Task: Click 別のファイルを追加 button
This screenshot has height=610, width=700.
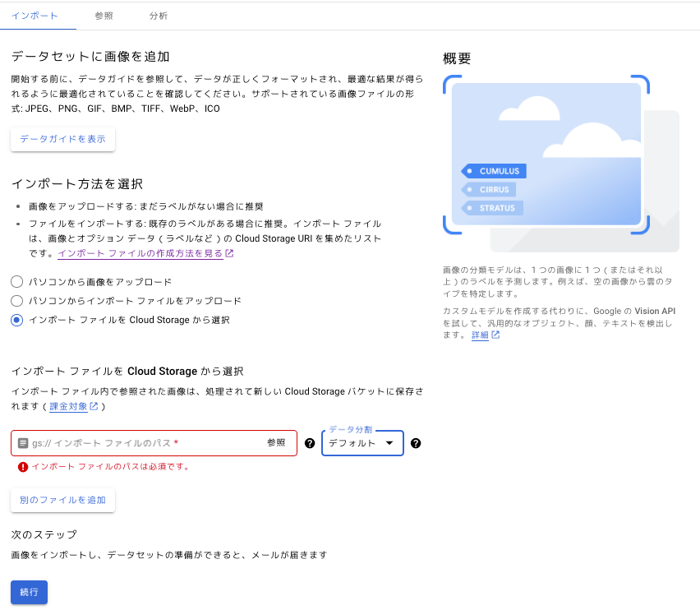Action: (62, 500)
